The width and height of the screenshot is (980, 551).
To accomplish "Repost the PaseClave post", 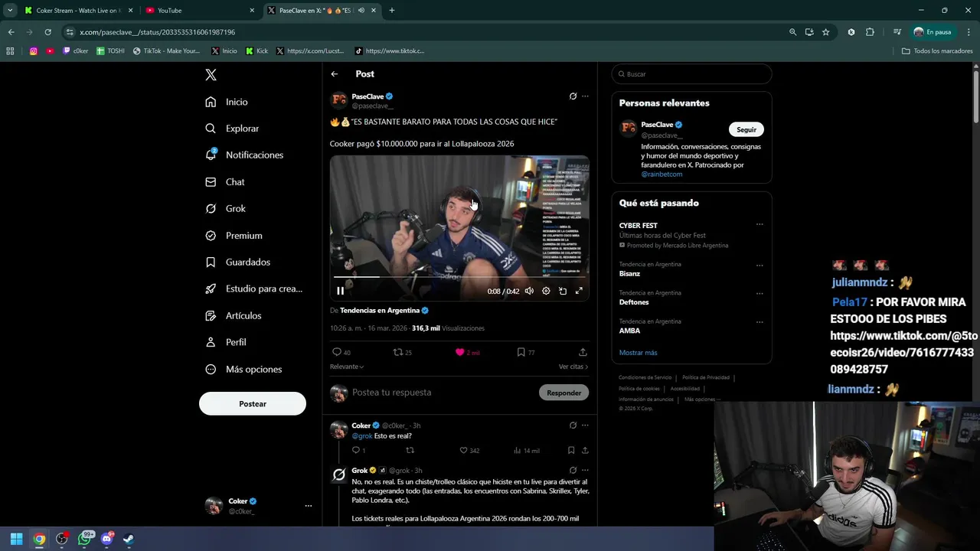I will (x=402, y=352).
